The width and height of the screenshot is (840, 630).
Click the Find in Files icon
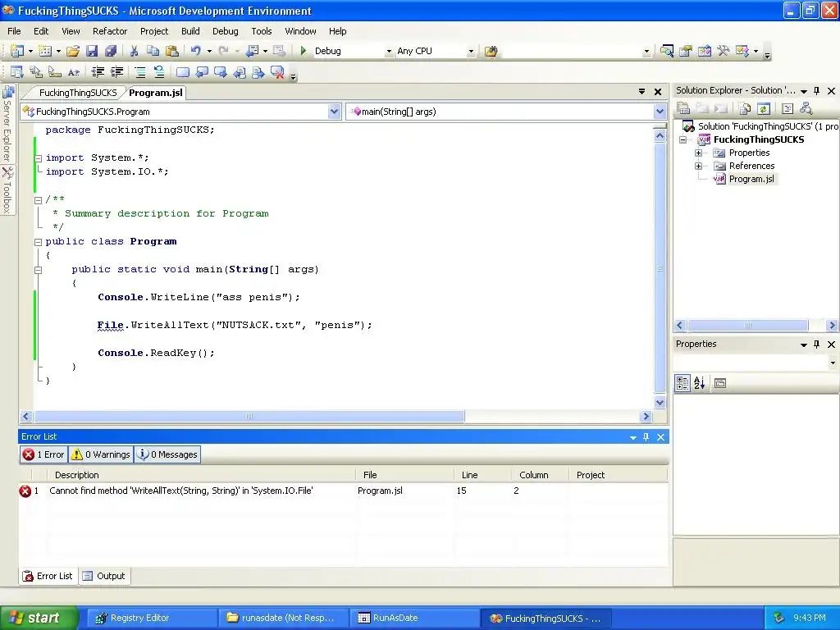pos(491,51)
